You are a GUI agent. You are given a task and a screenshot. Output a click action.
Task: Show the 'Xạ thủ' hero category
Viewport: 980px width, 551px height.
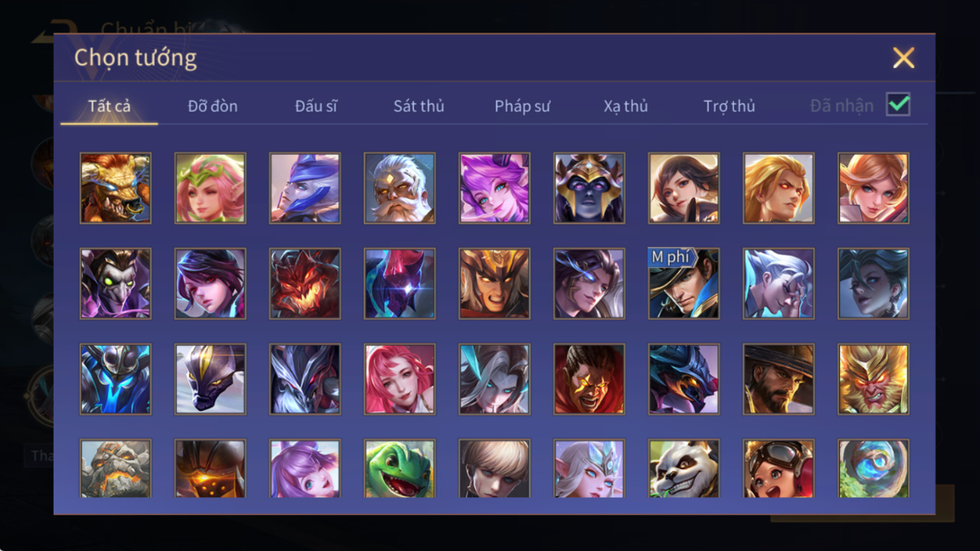tap(626, 106)
